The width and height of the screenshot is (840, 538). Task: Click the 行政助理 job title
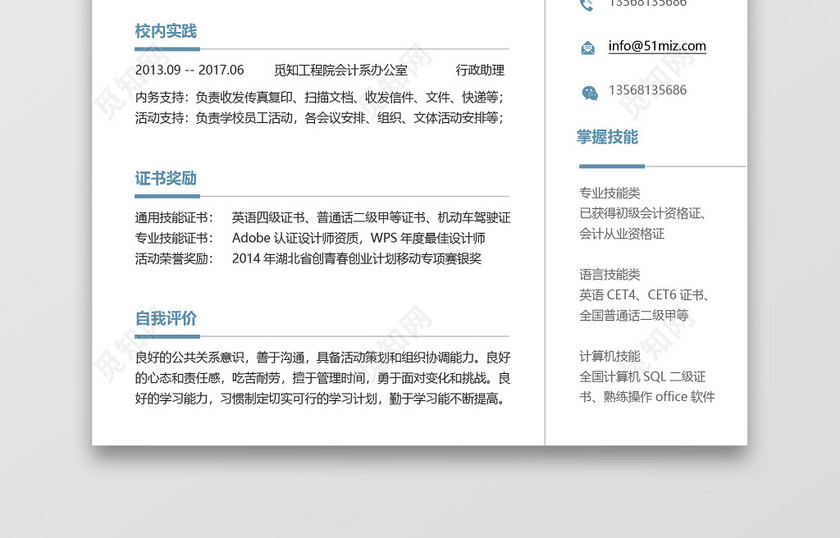click(x=480, y=70)
